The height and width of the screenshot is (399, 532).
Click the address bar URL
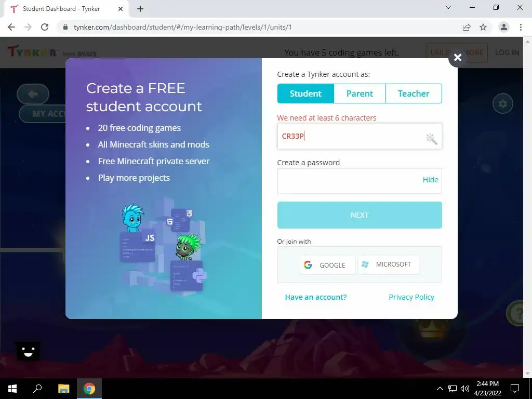[x=182, y=27]
